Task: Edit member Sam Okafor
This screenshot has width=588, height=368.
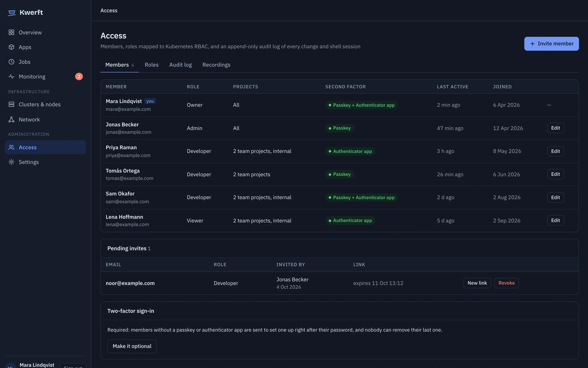Action: 556,197
